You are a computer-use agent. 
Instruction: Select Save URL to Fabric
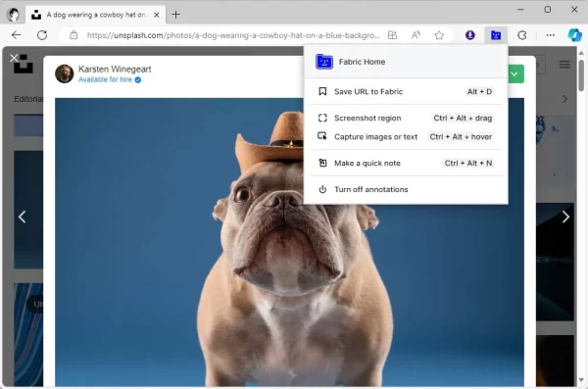406,91
